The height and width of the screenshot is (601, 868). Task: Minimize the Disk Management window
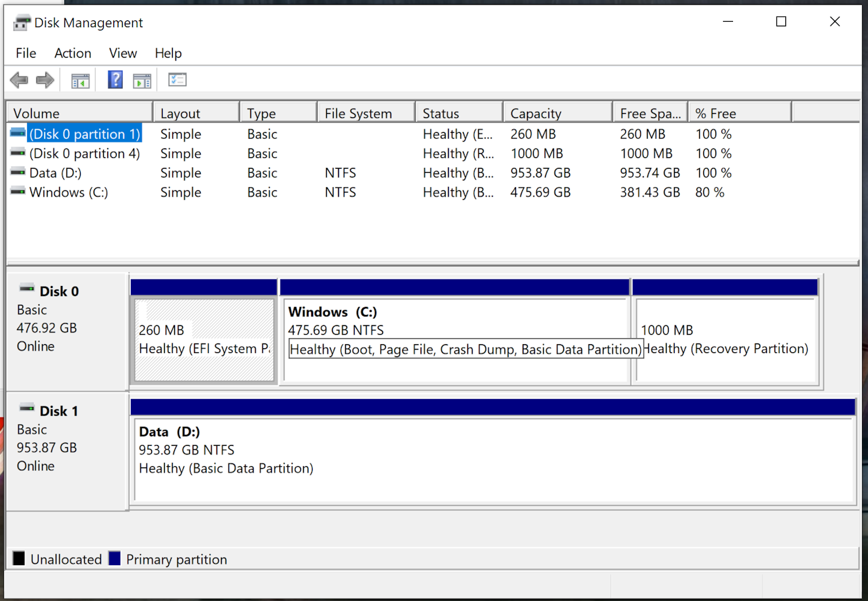(x=728, y=22)
